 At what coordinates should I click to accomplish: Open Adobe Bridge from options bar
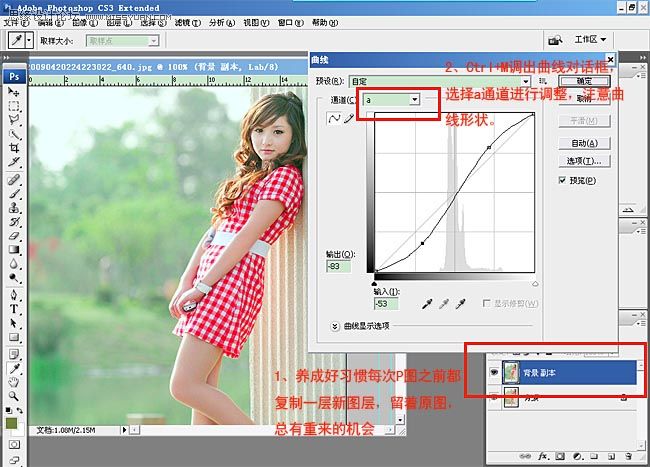555,40
